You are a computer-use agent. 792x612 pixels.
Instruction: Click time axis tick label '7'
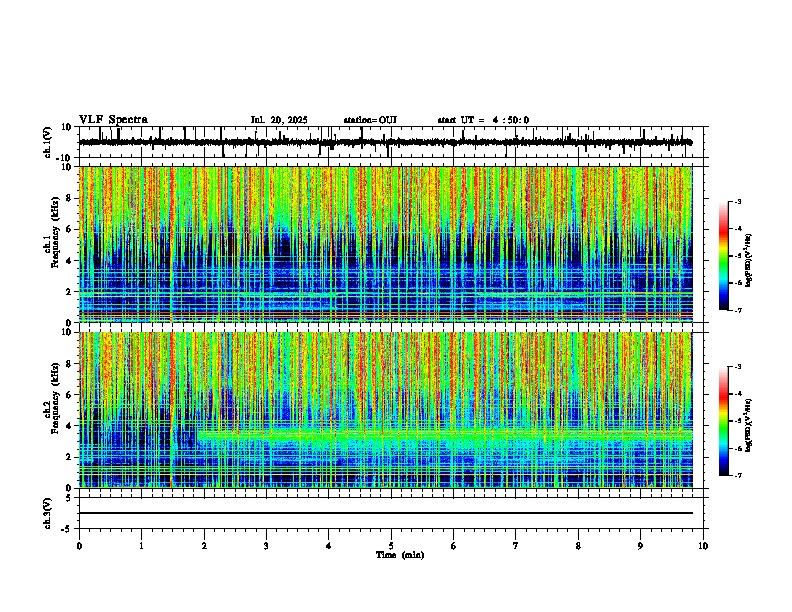516,546
